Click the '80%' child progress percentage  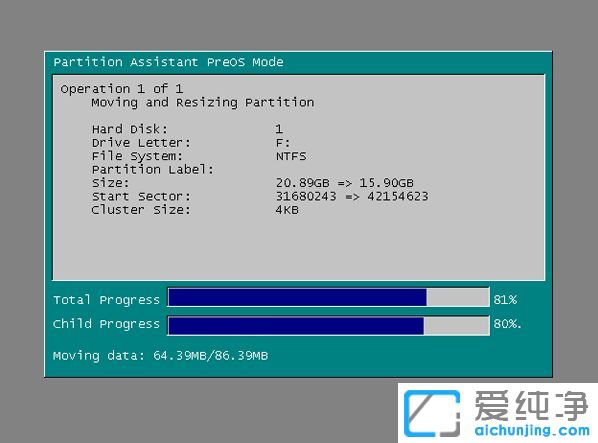pyautogui.click(x=507, y=324)
